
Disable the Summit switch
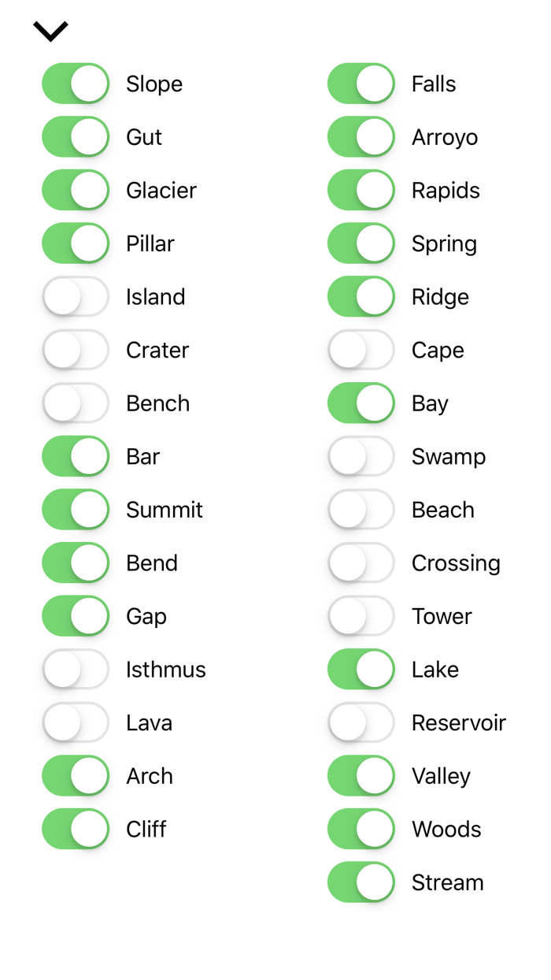pyautogui.click(x=76, y=510)
